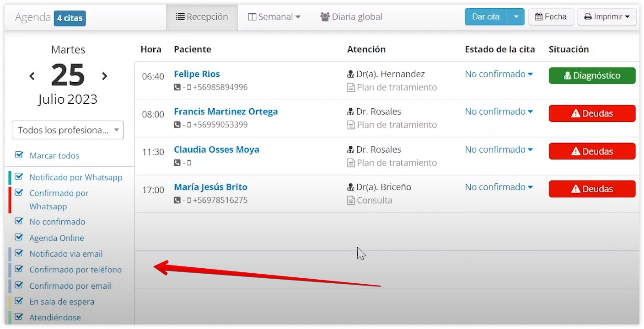Click Julio 2023 date label
This screenshot has width=644, height=329.
pos(68,99)
